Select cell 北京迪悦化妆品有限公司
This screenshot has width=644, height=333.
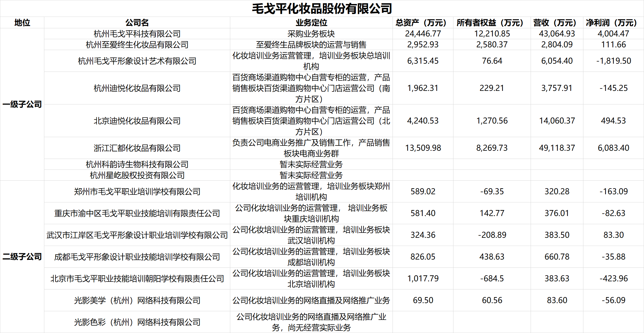(x=137, y=121)
